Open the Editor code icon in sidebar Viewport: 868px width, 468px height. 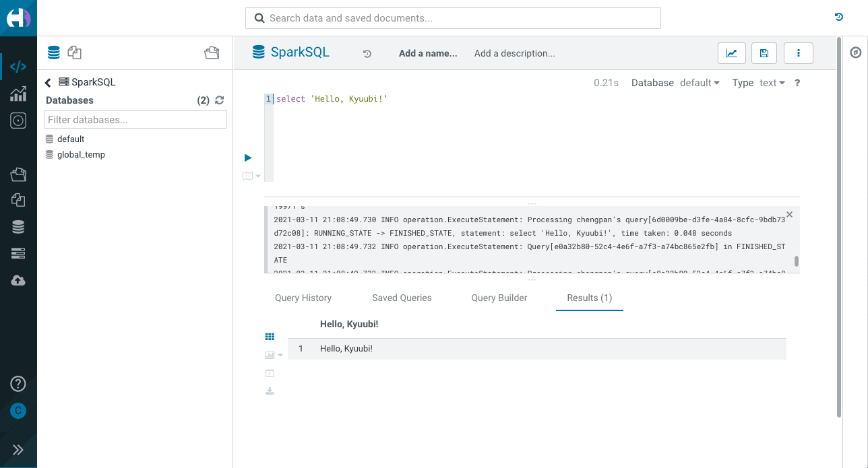(x=18, y=67)
